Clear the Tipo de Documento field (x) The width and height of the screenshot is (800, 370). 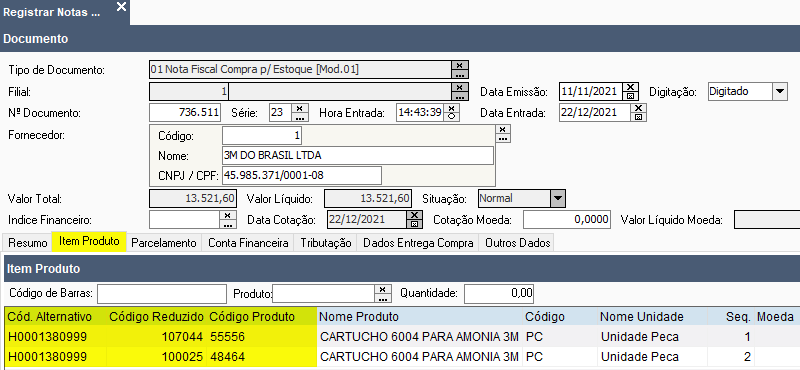[x=460, y=65]
